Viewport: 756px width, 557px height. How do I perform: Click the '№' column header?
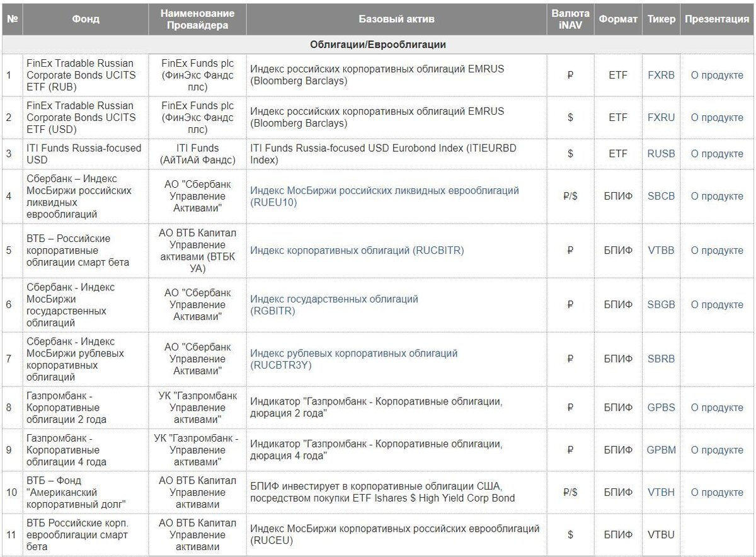coord(13,19)
